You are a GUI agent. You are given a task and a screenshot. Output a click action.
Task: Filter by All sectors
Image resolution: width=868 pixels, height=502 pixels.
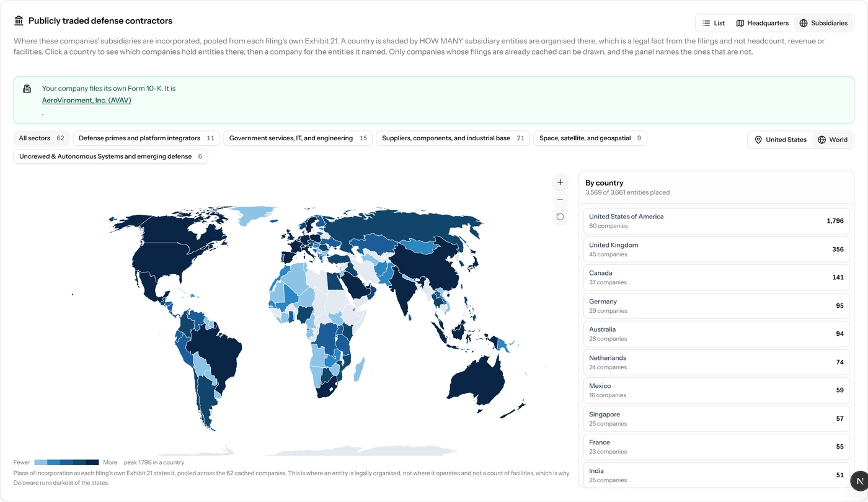coord(42,138)
